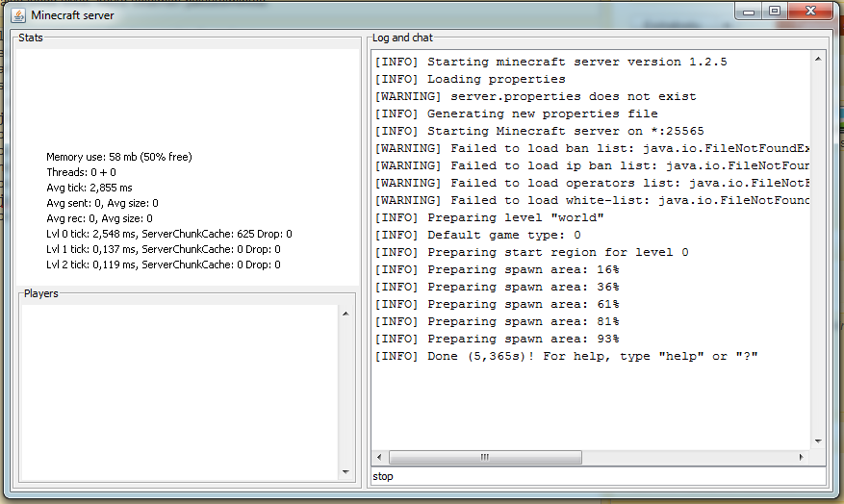Image resolution: width=844 pixels, height=504 pixels.
Task: Click the "Preparing start region for level 0" line
Action: (x=532, y=252)
